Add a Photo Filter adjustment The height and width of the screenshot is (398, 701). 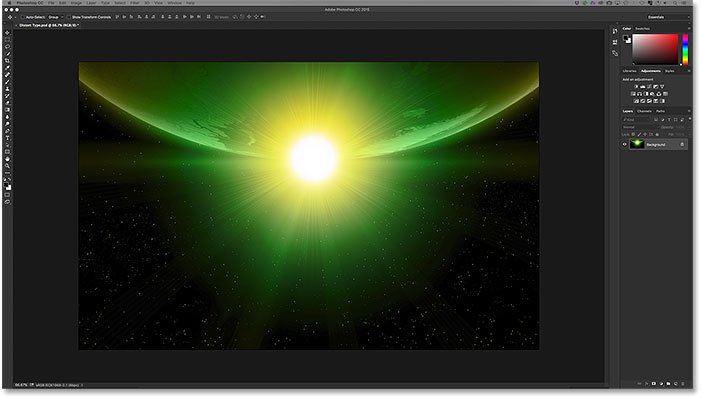652,94
